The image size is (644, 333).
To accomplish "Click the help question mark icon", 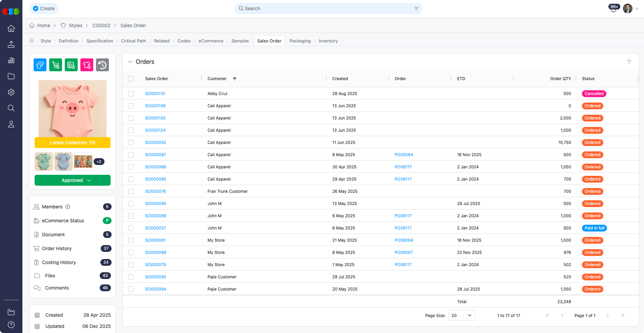I will (x=11, y=325).
